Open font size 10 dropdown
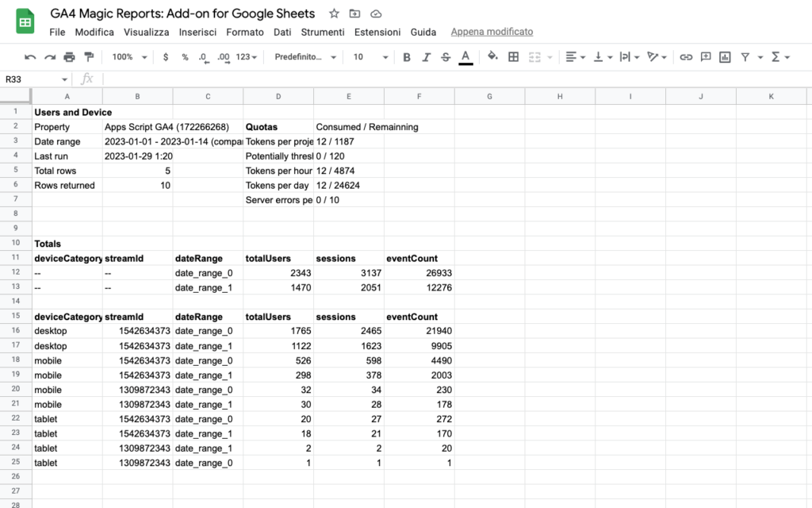This screenshot has height=508, width=812. click(371, 57)
